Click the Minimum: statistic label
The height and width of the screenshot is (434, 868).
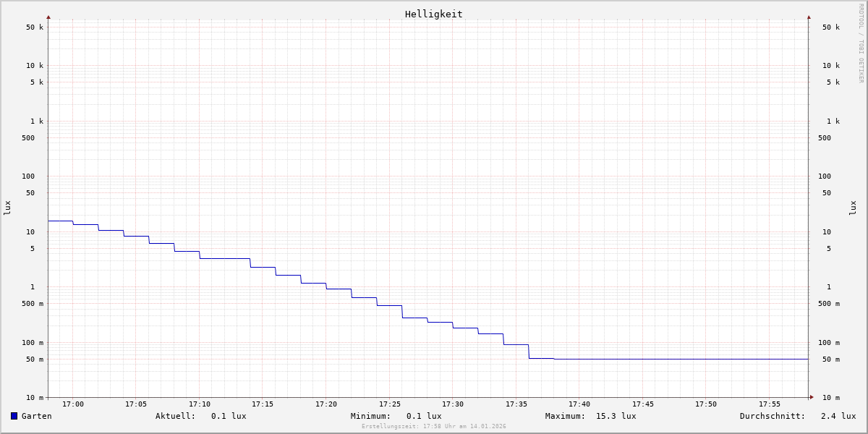[x=371, y=416]
